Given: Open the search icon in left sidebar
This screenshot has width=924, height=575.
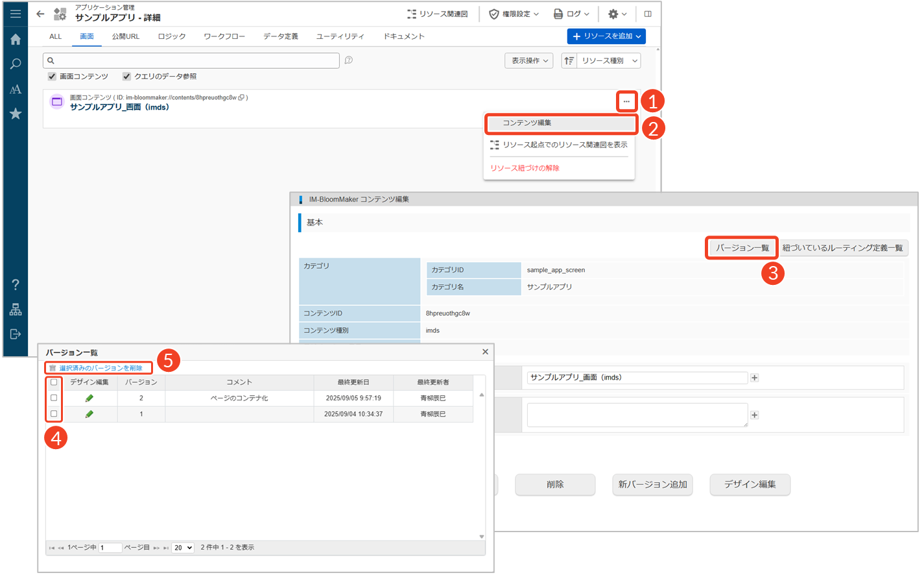Looking at the screenshot, I should [x=16, y=64].
